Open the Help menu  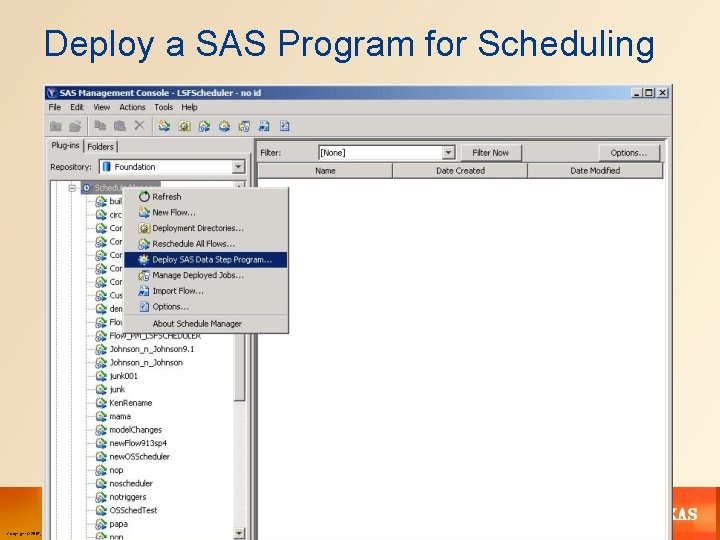pyautogui.click(x=189, y=107)
